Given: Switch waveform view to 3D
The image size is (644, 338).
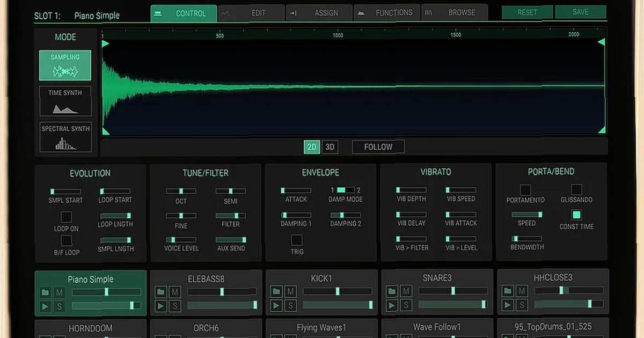Looking at the screenshot, I should coord(330,146).
